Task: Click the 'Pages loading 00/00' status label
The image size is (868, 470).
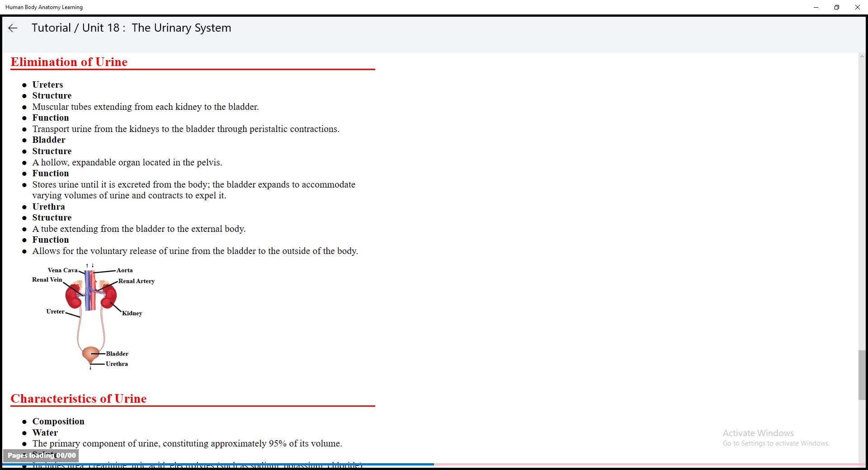Action: point(41,456)
